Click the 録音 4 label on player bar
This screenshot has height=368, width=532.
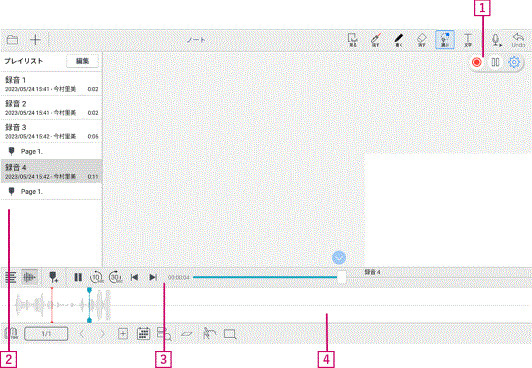pyautogui.click(x=372, y=272)
